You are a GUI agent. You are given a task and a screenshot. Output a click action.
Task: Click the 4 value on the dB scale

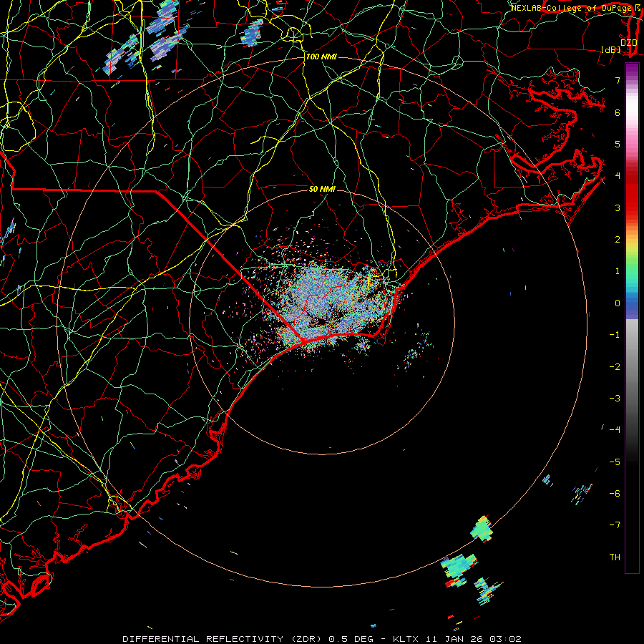[618, 176]
